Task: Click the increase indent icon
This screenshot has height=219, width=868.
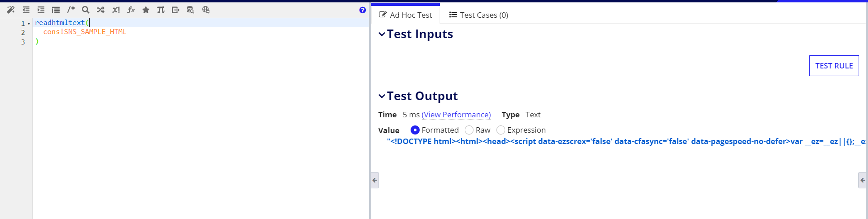Action: tap(41, 10)
